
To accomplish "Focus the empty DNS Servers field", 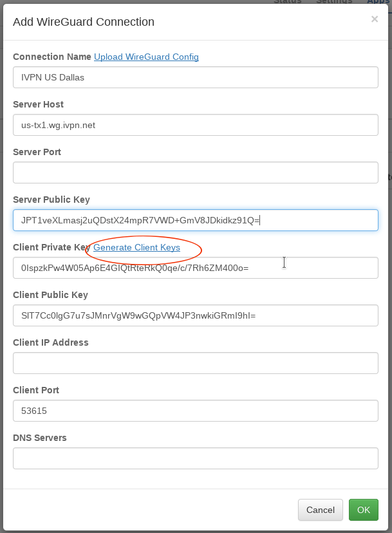I will tap(195, 458).
